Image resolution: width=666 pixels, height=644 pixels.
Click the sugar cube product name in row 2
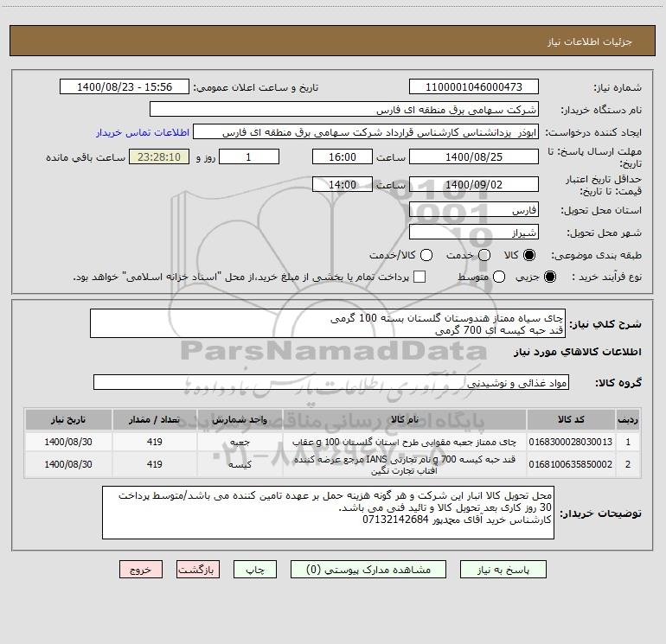point(405,464)
